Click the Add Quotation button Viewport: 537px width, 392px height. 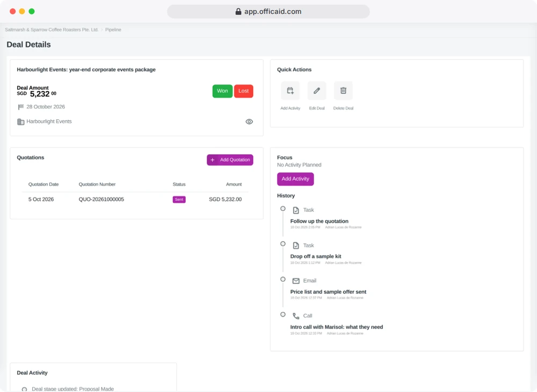(230, 160)
